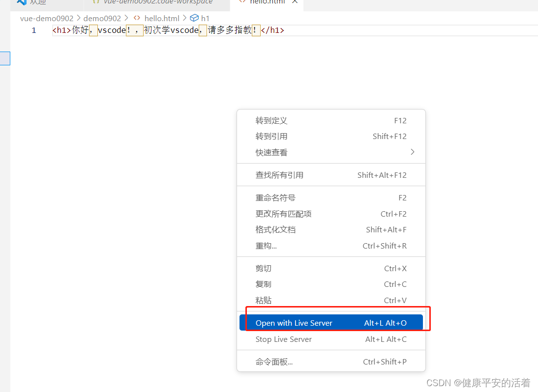Click the h1 symbol icon in the breadcrumb bar
The width and height of the screenshot is (538, 392).
coord(194,18)
